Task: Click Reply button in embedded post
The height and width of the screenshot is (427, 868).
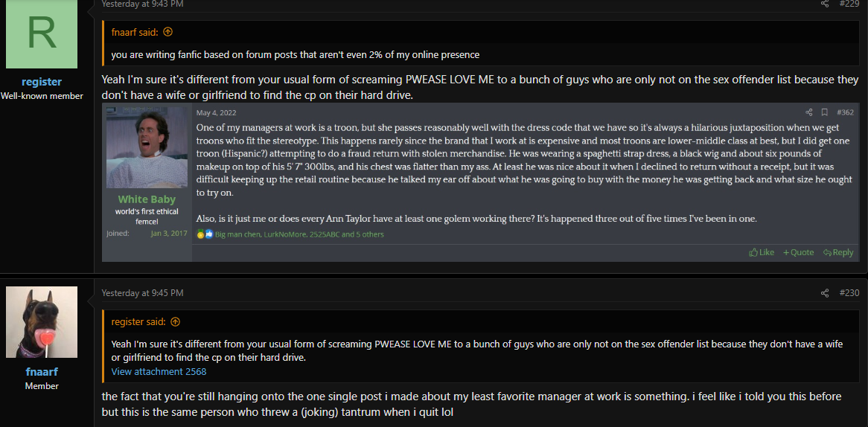Action: click(838, 252)
